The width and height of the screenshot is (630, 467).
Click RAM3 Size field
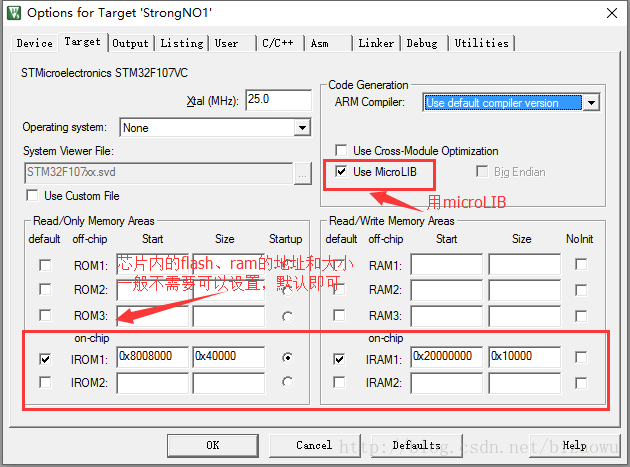tap(524, 316)
